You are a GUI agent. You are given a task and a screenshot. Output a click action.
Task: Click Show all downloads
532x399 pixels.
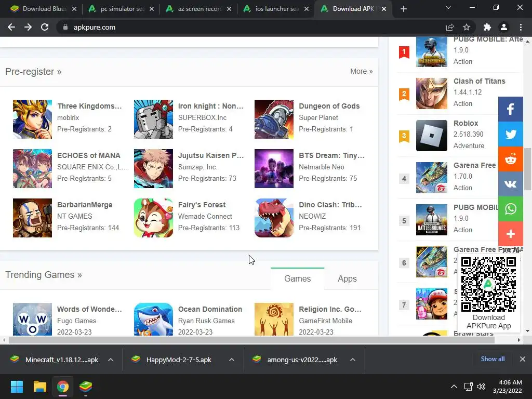pyautogui.click(x=493, y=359)
